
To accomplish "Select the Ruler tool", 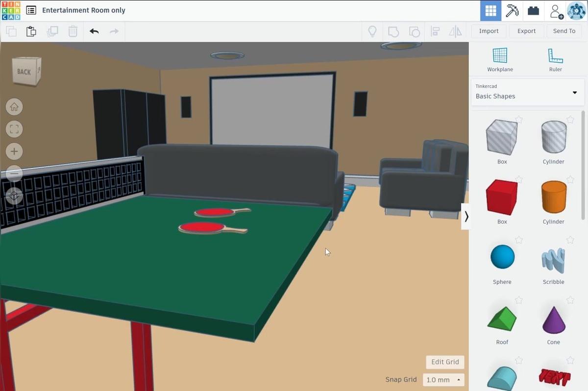I will (x=555, y=60).
